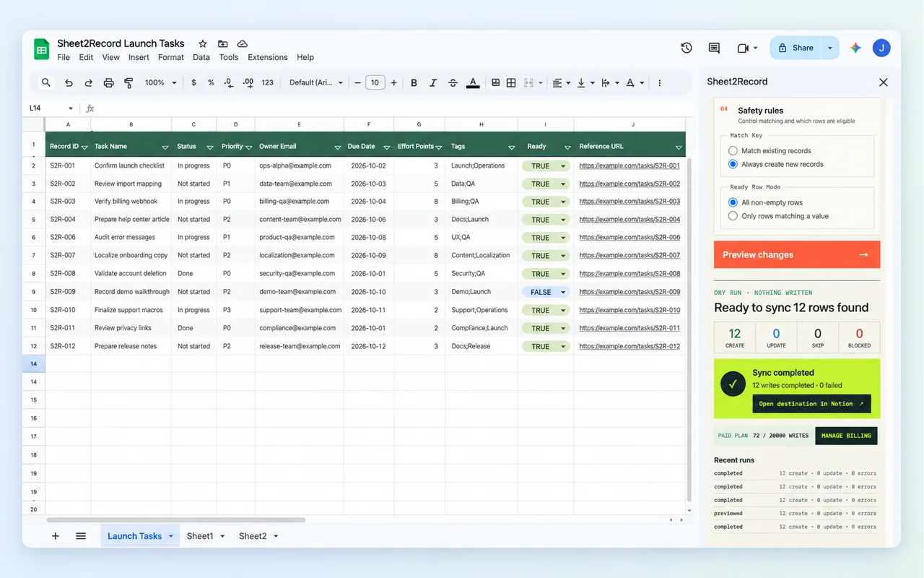Open the Priority column filter
This screenshot has width=924, height=578.
click(x=248, y=147)
